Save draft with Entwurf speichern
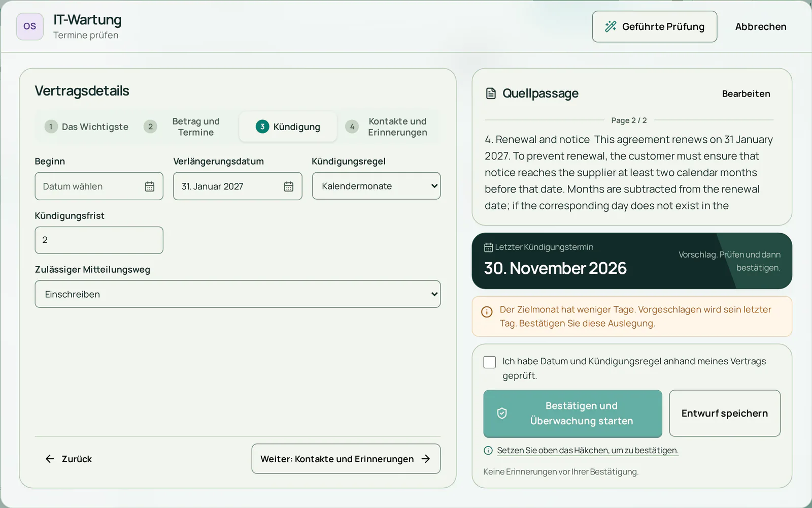 725,414
